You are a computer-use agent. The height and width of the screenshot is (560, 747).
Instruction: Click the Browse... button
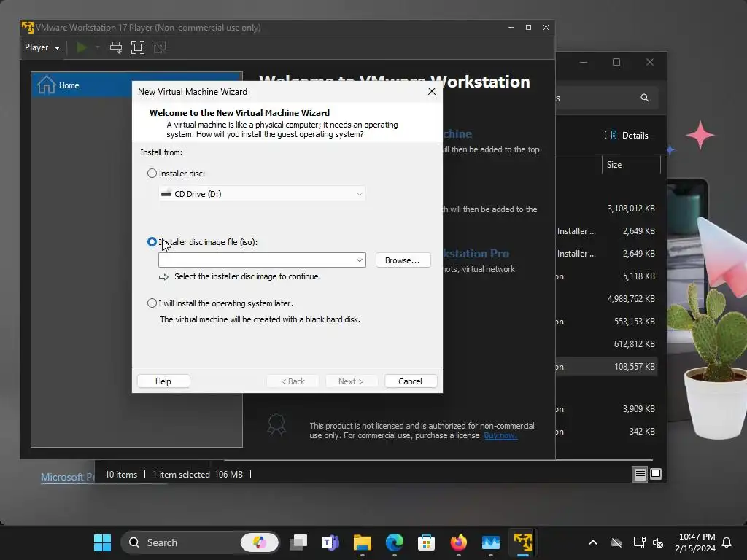[x=403, y=260]
